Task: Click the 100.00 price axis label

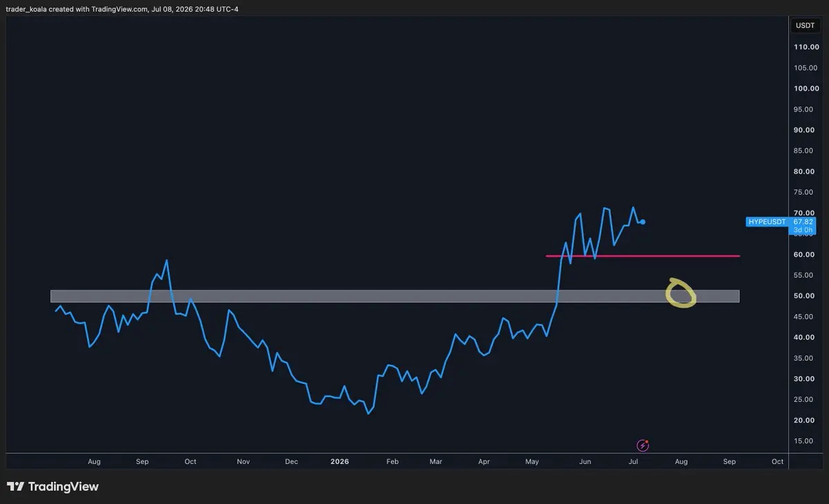Action: click(806, 88)
